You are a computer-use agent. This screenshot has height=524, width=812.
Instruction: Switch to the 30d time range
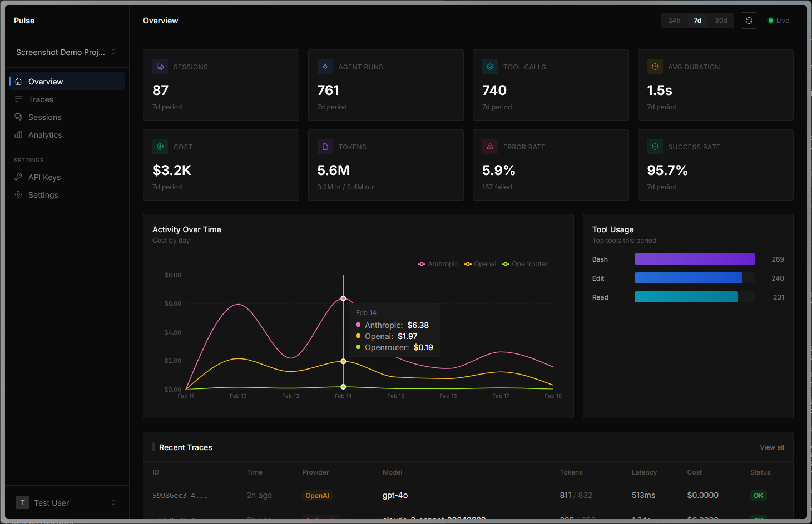point(721,20)
